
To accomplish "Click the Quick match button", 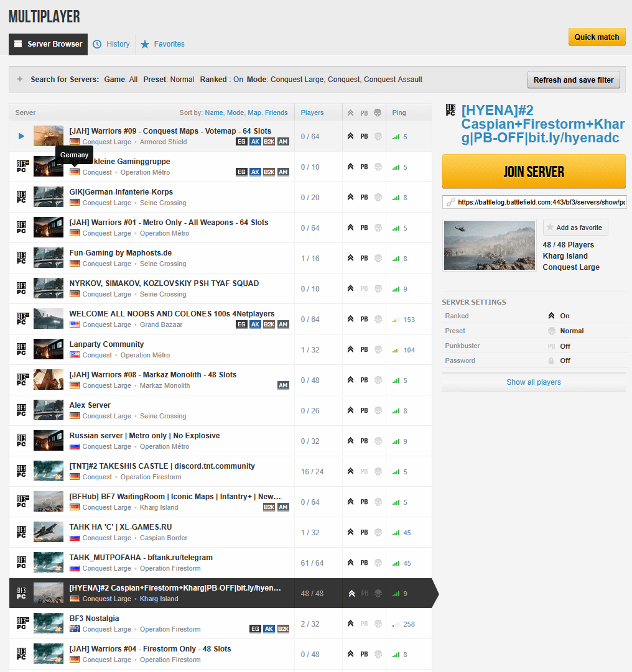I will click(x=597, y=37).
